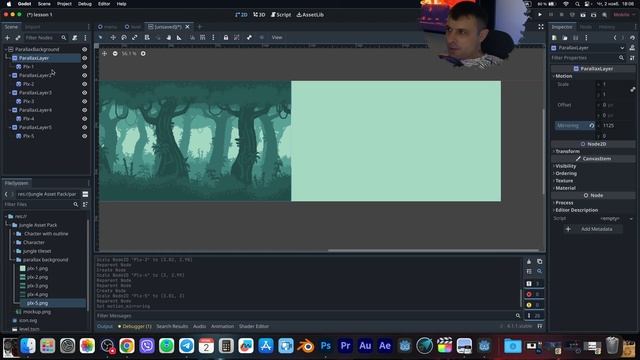The image size is (640, 360).
Task: Click the Filter Nodes search field
Action: pyautogui.click(x=45, y=38)
